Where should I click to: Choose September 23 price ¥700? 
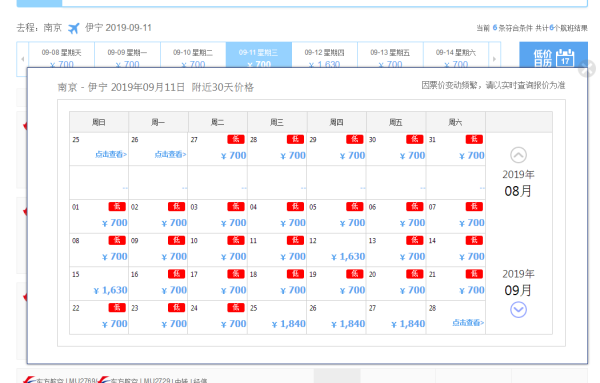pos(174,324)
